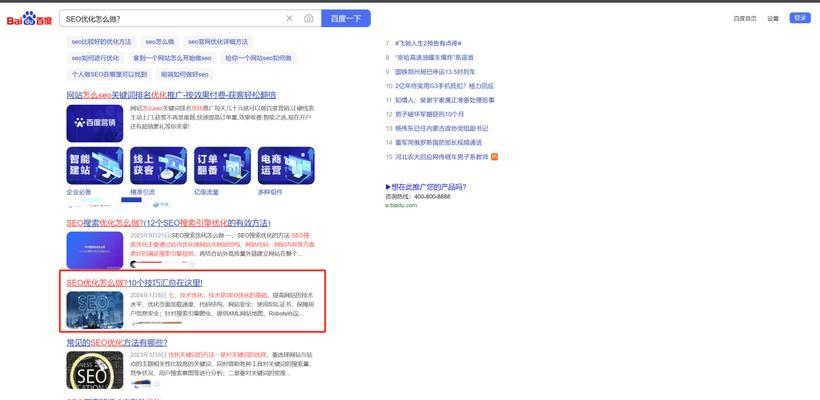The image size is (820, 400).
Task: Open hot item 10 格力回应
Action: click(444, 86)
